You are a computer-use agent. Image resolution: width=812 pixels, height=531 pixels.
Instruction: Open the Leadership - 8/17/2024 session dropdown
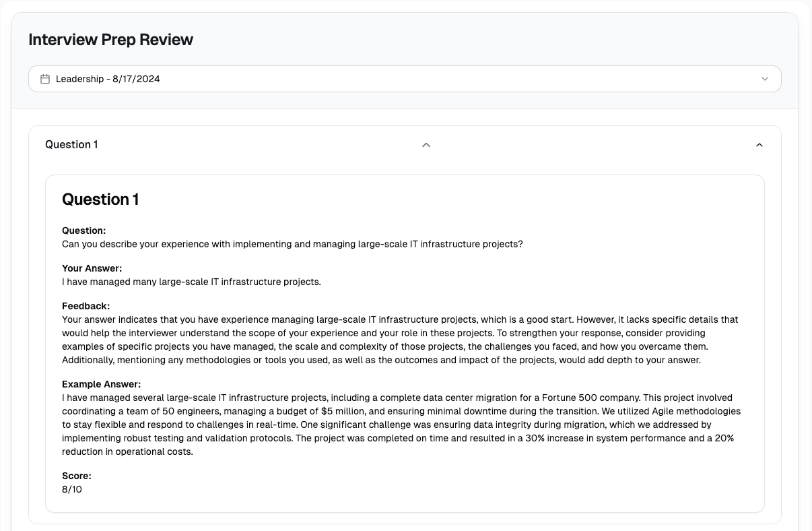point(404,79)
